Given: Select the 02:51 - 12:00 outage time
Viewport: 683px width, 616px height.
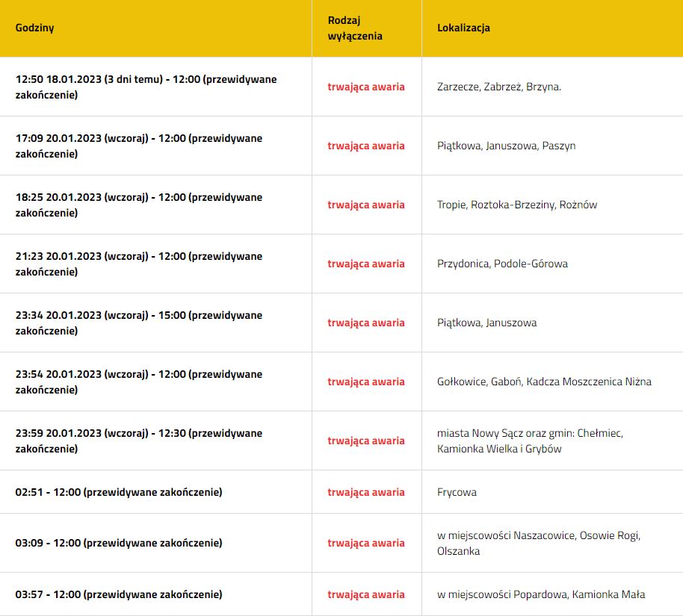Looking at the screenshot, I should pyautogui.click(x=119, y=492).
